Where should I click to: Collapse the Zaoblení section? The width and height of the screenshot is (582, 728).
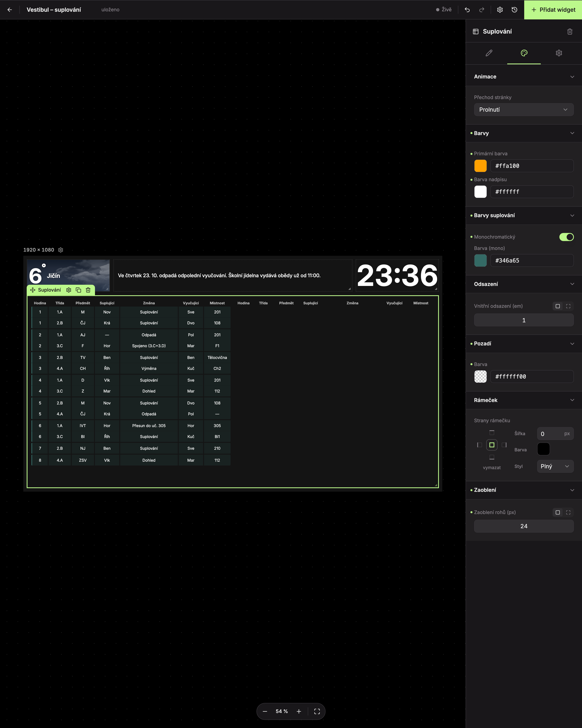pyautogui.click(x=524, y=490)
